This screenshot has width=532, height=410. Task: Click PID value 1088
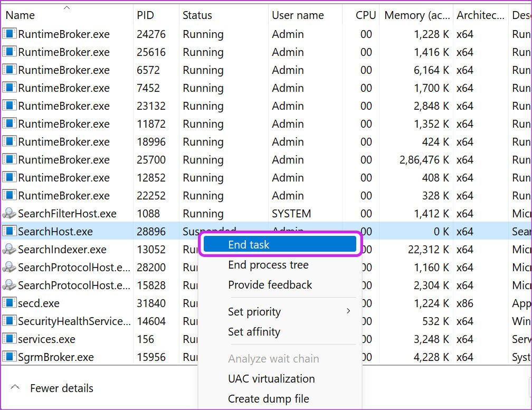tap(148, 213)
